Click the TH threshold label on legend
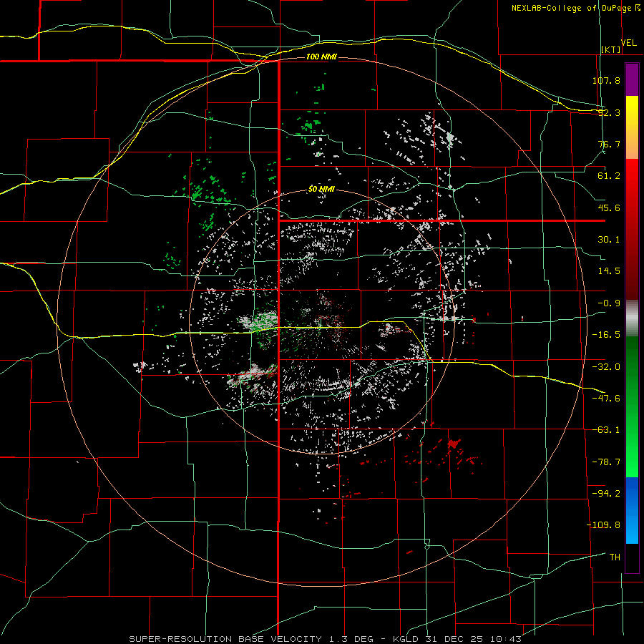Viewport: 644px width, 644px height. point(615,557)
